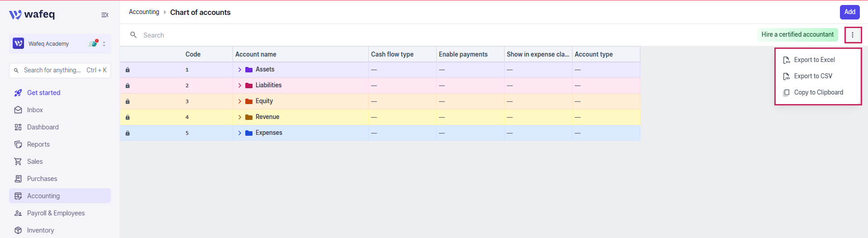
Task: Open Inventory in the sidebar
Action: pyautogui.click(x=60, y=230)
